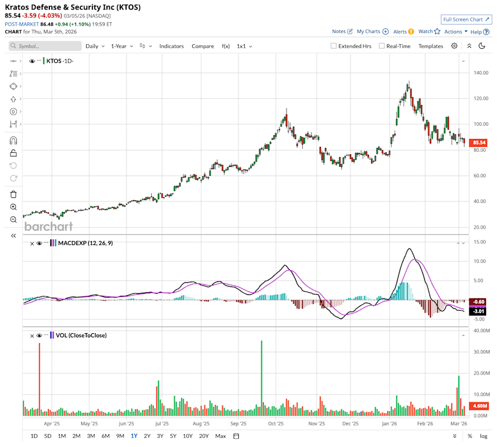
Task: Switch to dark mode with the moon icon
Action: (482, 46)
